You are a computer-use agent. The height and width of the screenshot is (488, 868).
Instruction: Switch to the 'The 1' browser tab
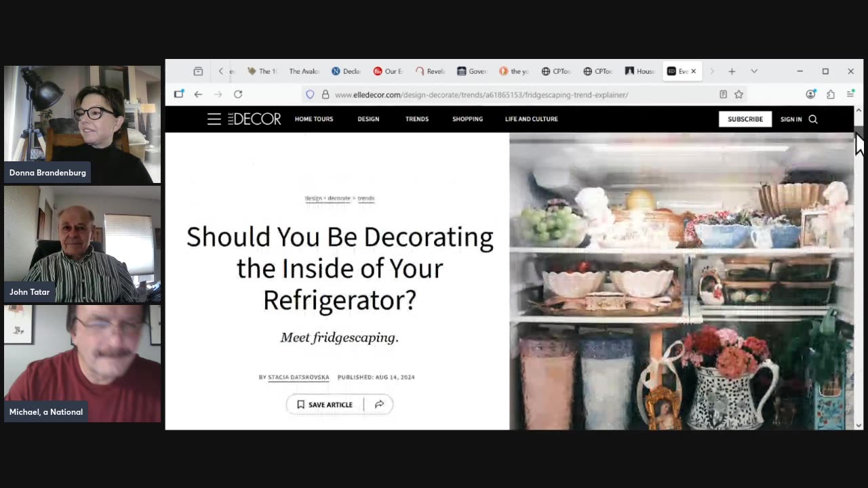coord(262,71)
